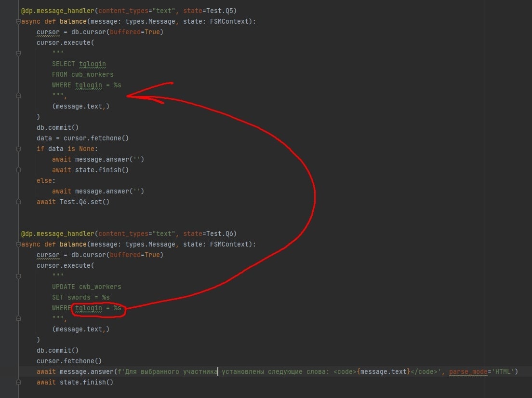Fold the triple-quoted string opening above UPDATE cwb_workers
The image size is (532, 398).
pyautogui.click(x=18, y=276)
